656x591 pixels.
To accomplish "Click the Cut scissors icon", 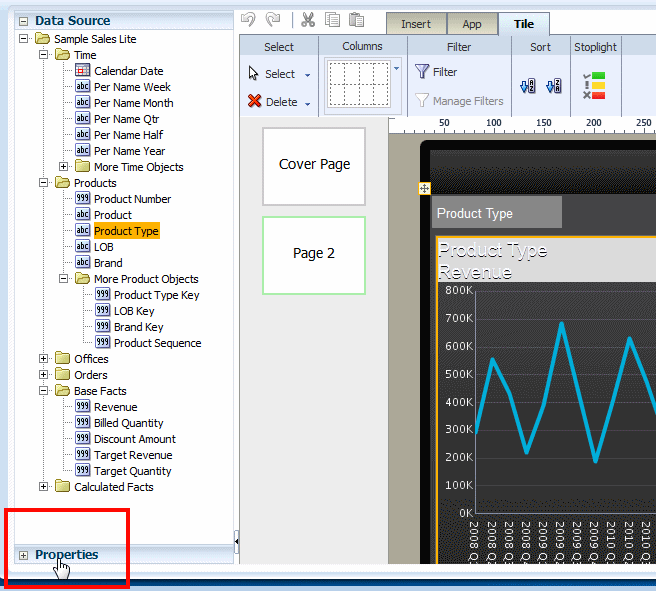I will tap(308, 20).
